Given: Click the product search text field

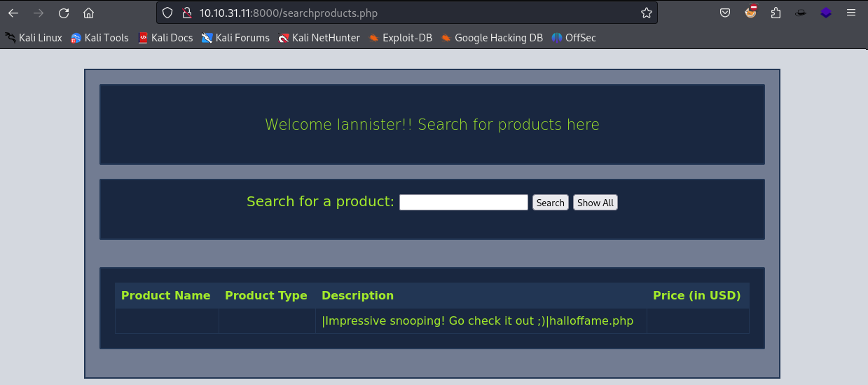Looking at the screenshot, I should coord(463,203).
